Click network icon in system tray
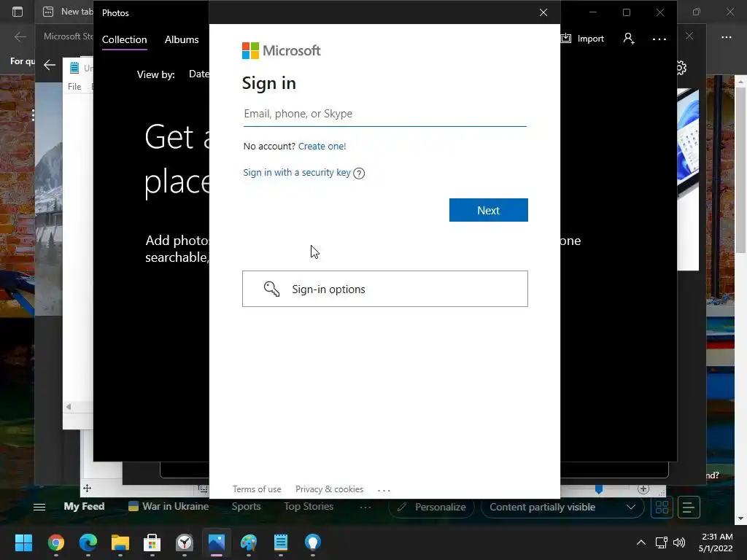 661,542
